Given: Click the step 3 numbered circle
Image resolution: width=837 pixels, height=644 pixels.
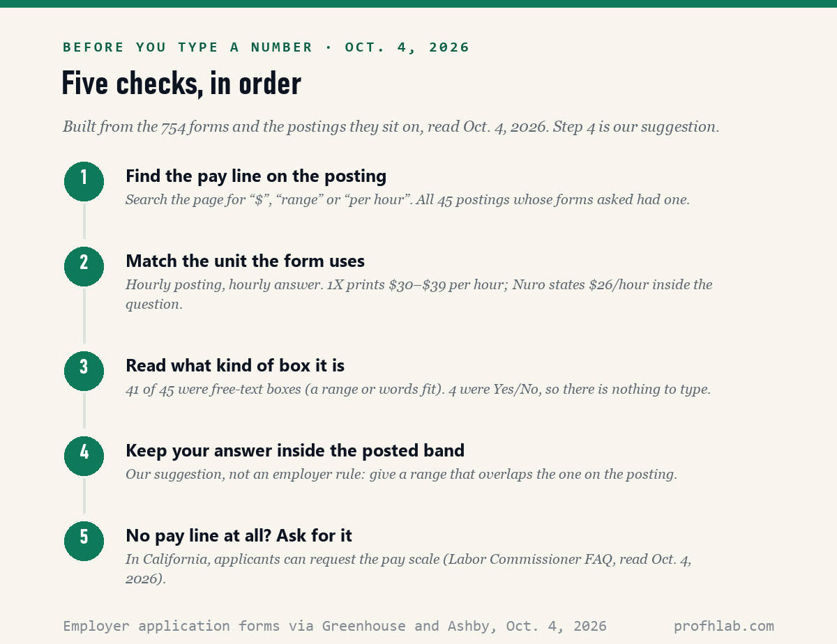Looking at the screenshot, I should (84, 371).
